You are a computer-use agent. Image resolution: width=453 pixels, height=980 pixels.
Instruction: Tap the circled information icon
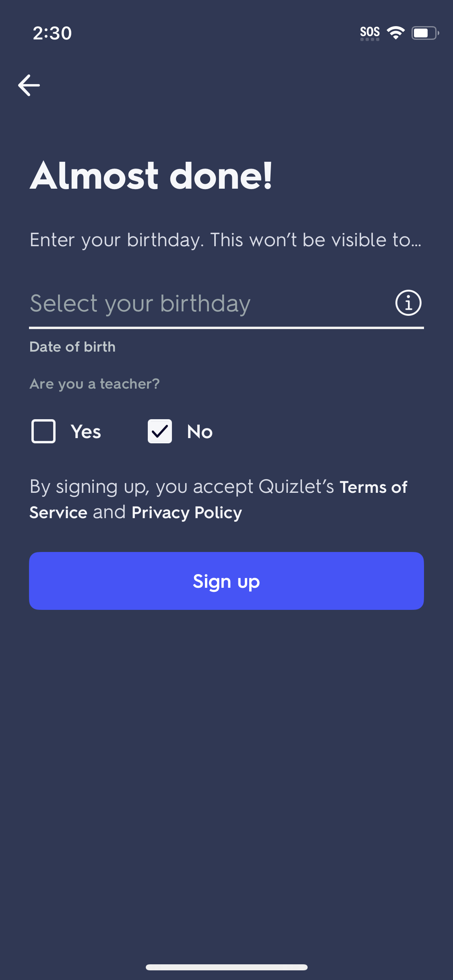click(x=408, y=303)
